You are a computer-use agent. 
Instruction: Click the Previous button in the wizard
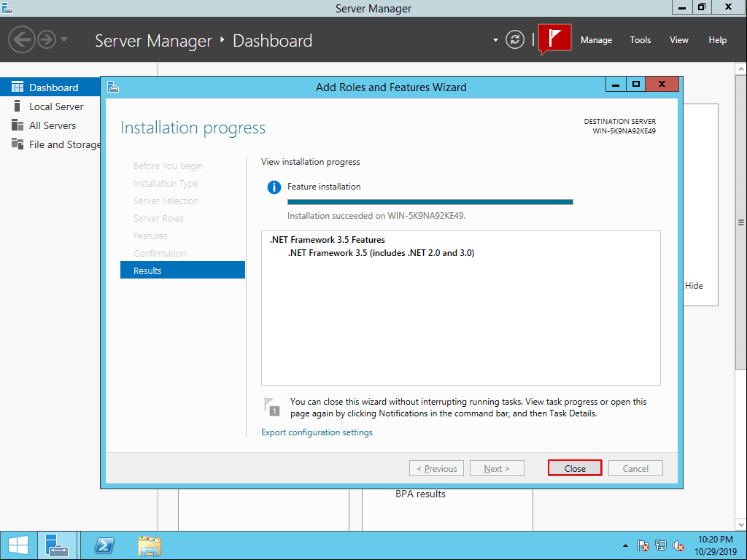(x=436, y=468)
